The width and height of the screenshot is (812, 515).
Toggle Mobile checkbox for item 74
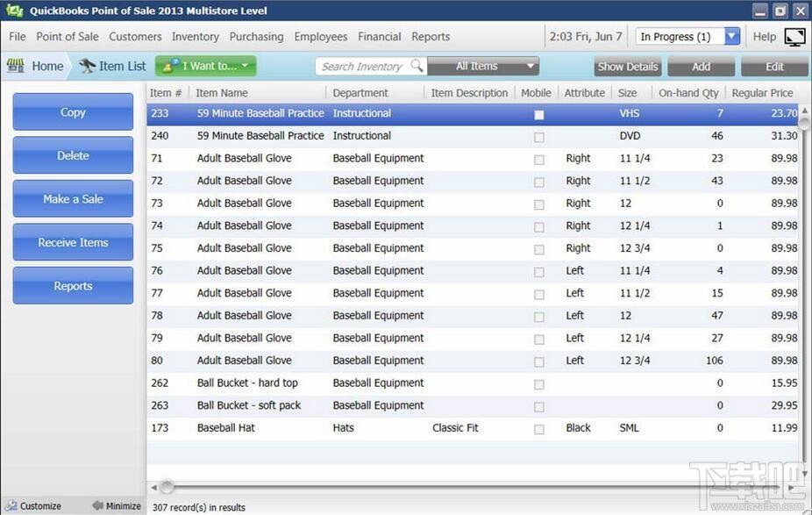tap(539, 227)
